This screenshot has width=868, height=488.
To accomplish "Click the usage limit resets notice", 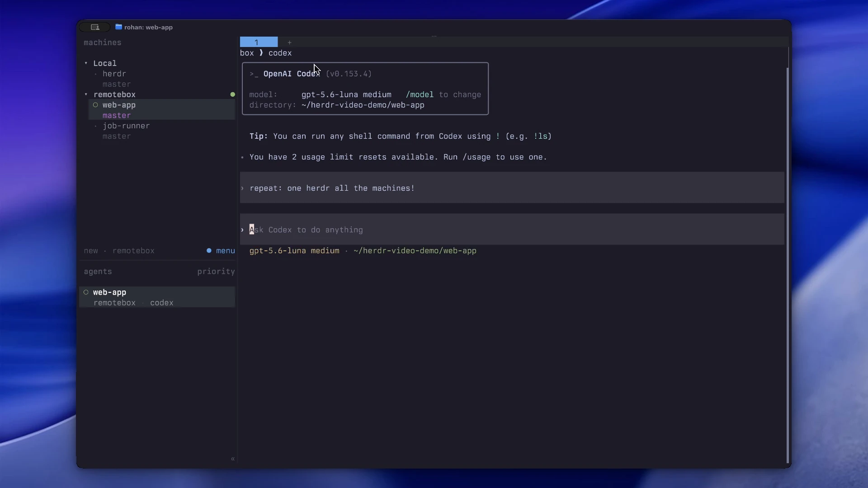I will pos(398,157).
